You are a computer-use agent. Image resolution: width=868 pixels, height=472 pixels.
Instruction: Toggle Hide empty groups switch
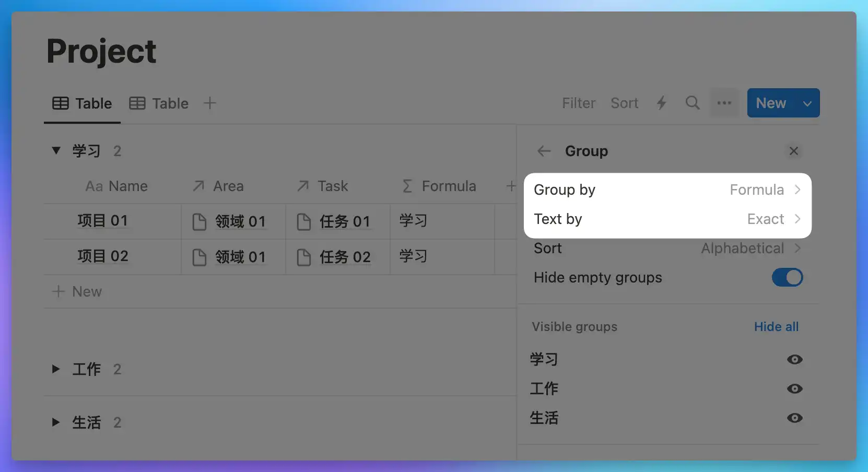pos(787,278)
